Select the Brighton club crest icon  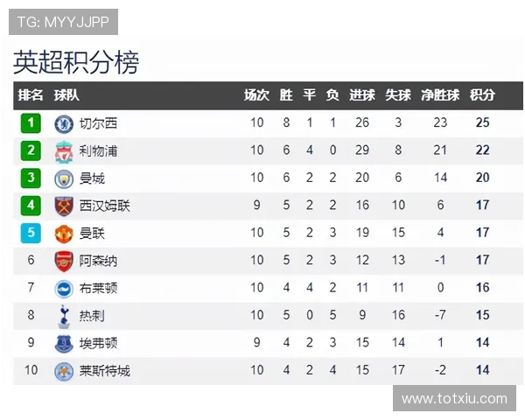[64, 288]
